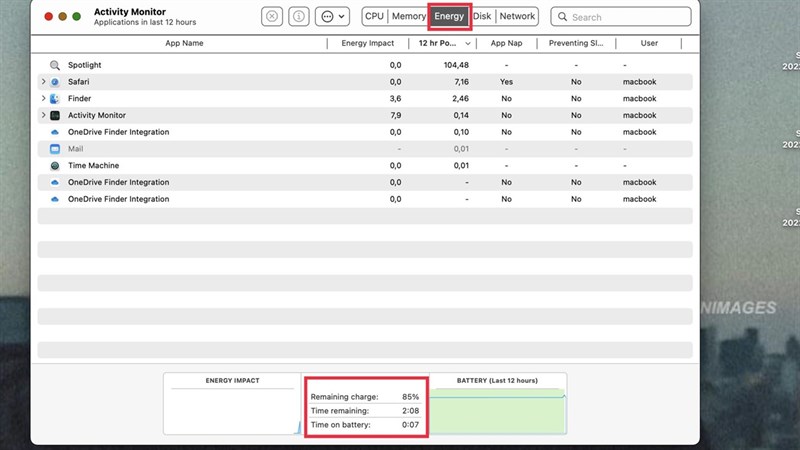Switch to the Memory tab
Image resolution: width=800 pixels, height=450 pixels.
click(408, 16)
